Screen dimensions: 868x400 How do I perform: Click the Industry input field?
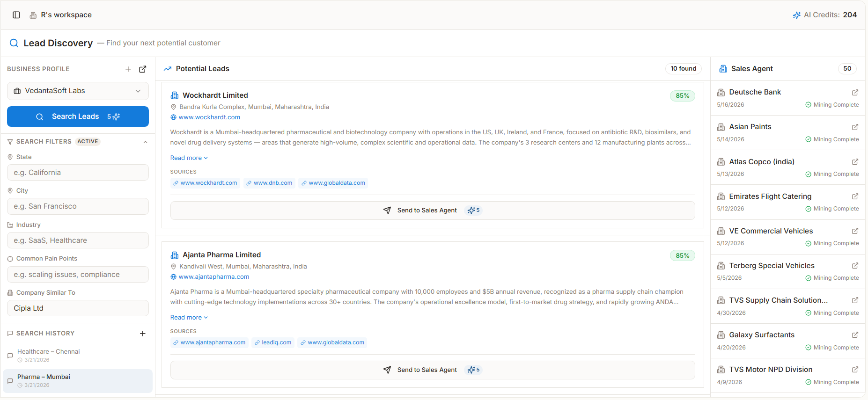coord(78,240)
